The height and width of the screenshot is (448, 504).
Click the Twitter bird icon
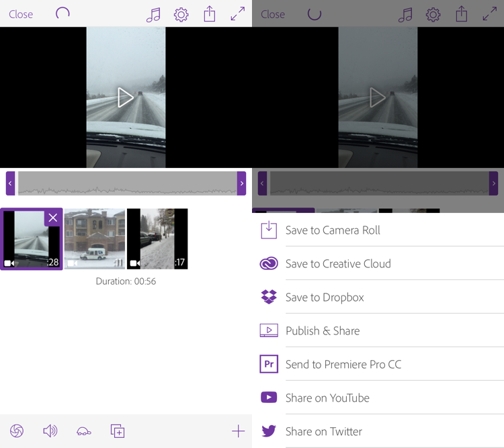click(269, 431)
